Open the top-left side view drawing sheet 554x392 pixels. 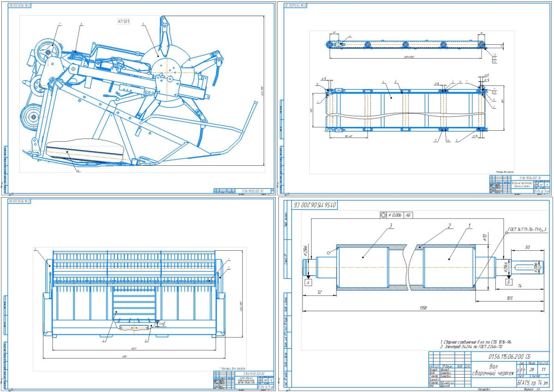coord(138,97)
